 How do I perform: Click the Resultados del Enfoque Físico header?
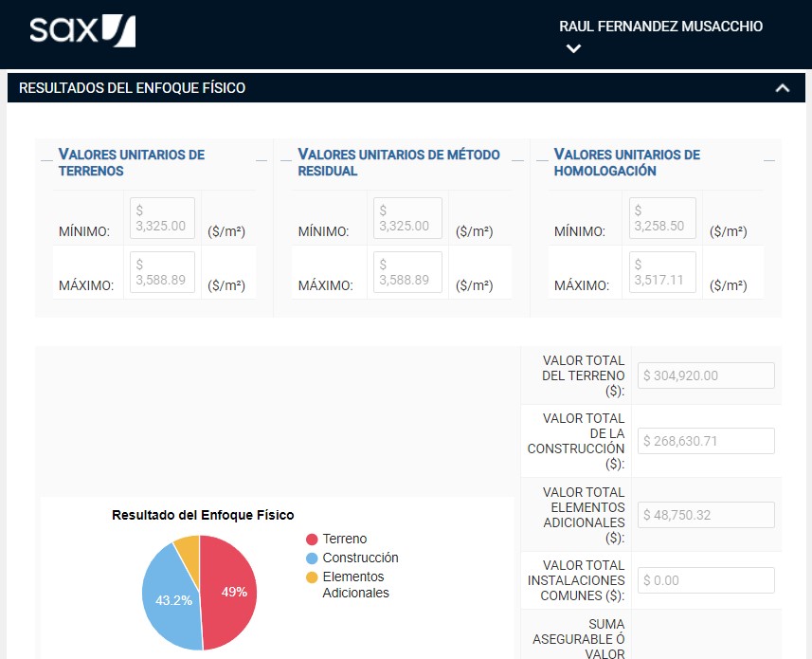[133, 88]
